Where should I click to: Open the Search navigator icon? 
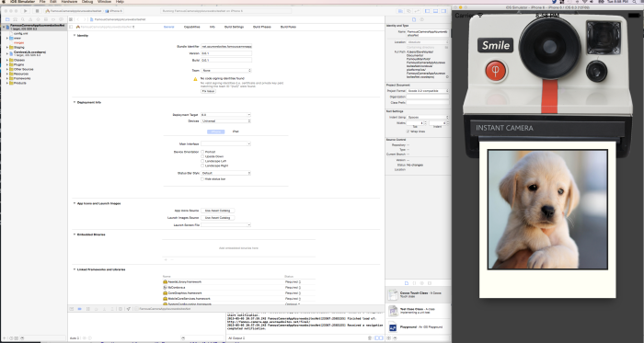(23, 19)
